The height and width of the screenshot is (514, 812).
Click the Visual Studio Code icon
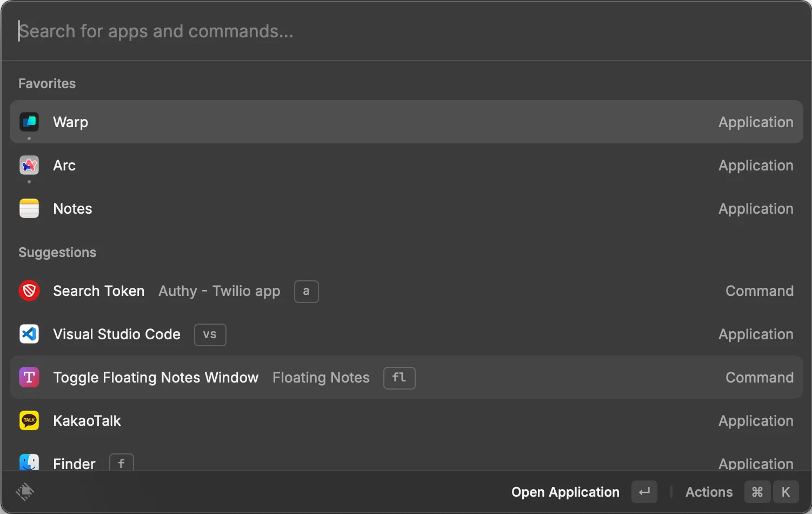29,334
